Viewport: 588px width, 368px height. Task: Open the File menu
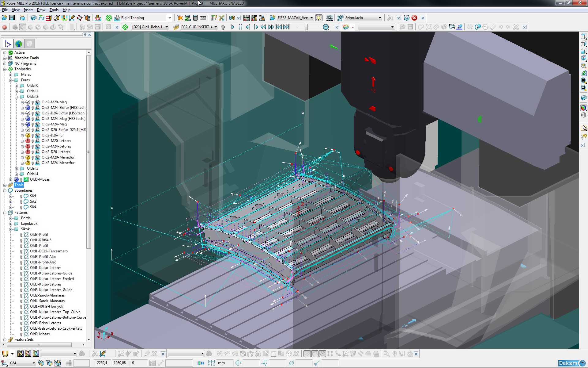[5, 10]
